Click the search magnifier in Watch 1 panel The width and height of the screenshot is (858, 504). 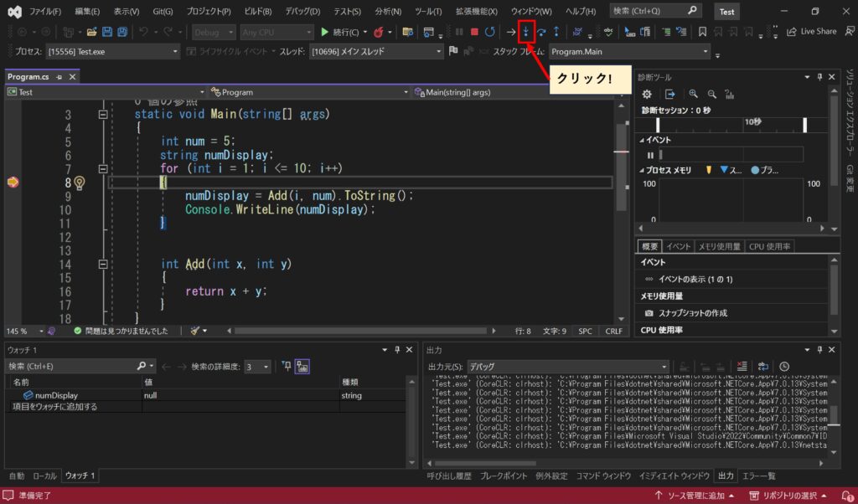click(141, 366)
